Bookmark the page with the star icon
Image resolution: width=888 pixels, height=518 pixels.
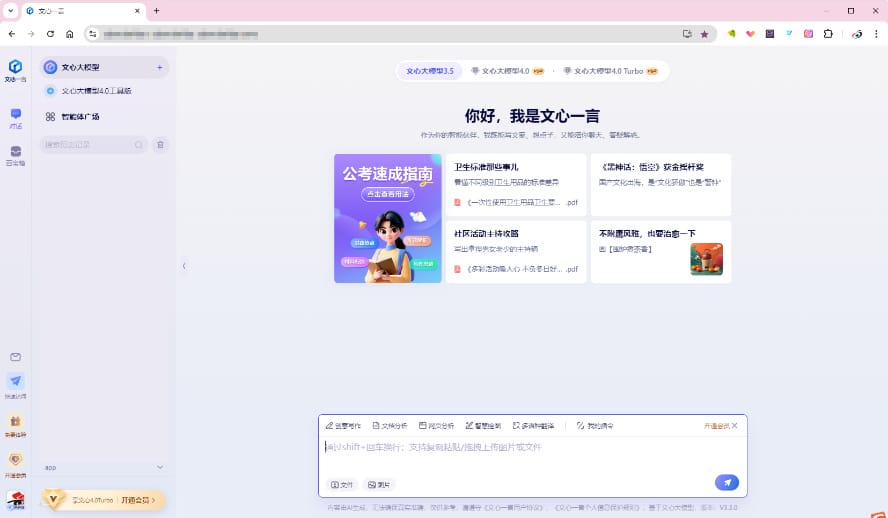point(705,34)
